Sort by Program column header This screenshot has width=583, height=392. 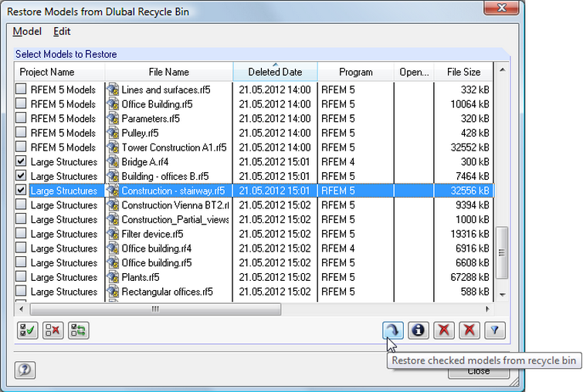(356, 72)
